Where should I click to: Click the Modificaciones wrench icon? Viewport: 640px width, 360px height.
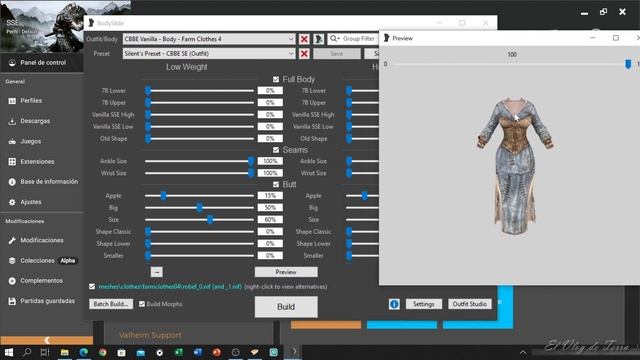[x=12, y=240]
